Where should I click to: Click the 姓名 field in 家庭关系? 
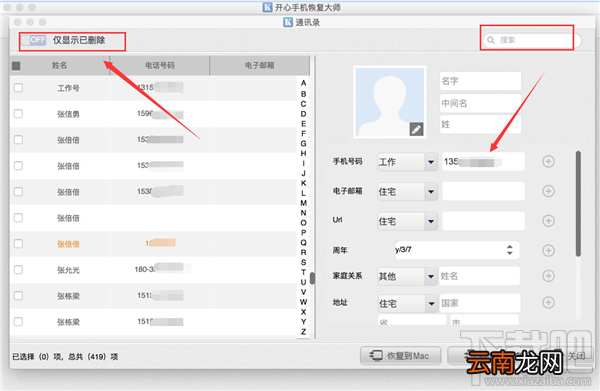tap(479, 276)
